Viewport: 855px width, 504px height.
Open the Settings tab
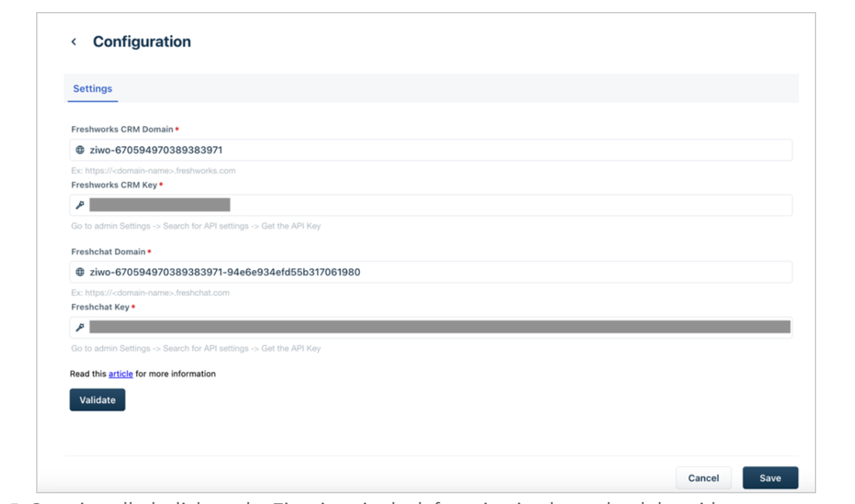(x=92, y=88)
